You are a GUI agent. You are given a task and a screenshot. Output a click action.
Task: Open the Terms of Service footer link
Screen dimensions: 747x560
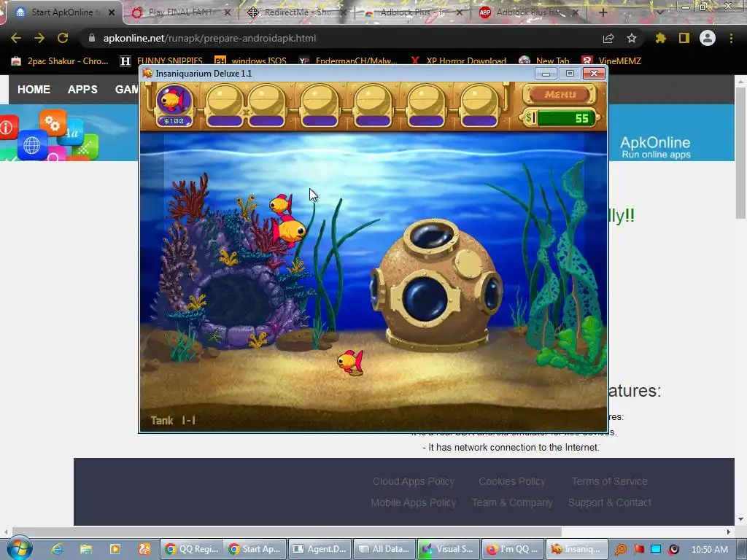click(609, 481)
